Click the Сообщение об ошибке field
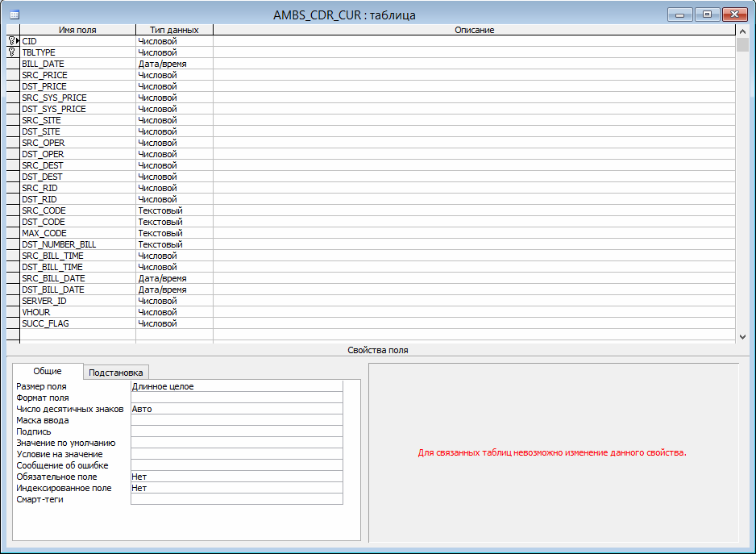The width and height of the screenshot is (756, 554). point(237,465)
